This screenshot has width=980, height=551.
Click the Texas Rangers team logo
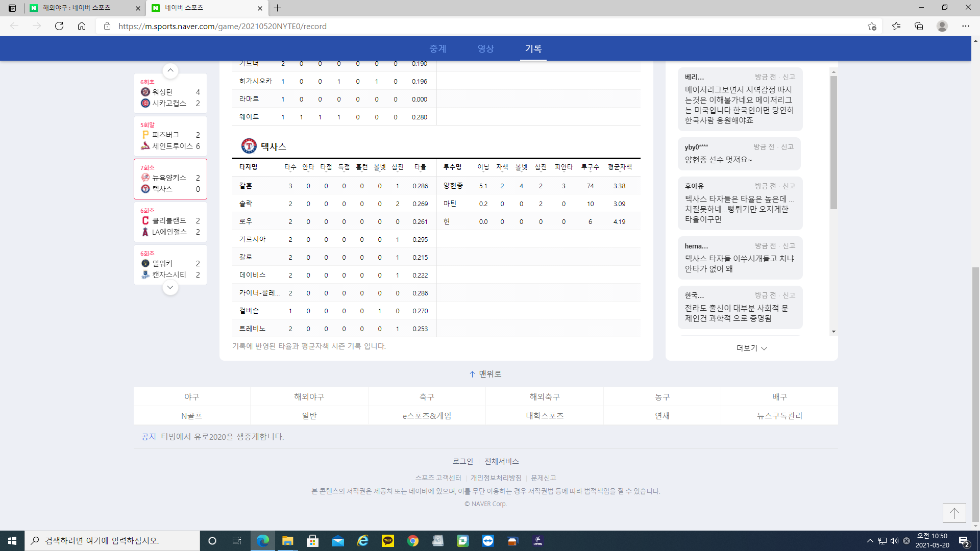coord(249,146)
